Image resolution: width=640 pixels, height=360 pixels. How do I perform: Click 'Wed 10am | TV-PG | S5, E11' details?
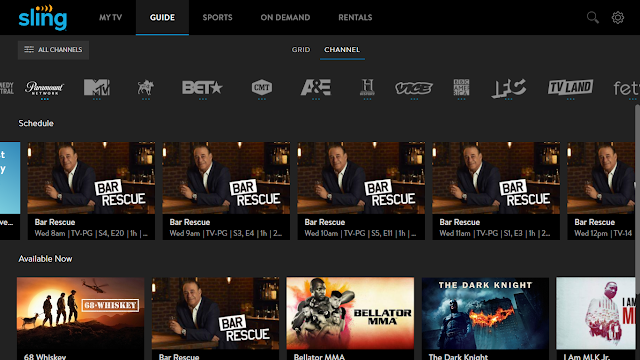pyautogui.click(x=360, y=233)
